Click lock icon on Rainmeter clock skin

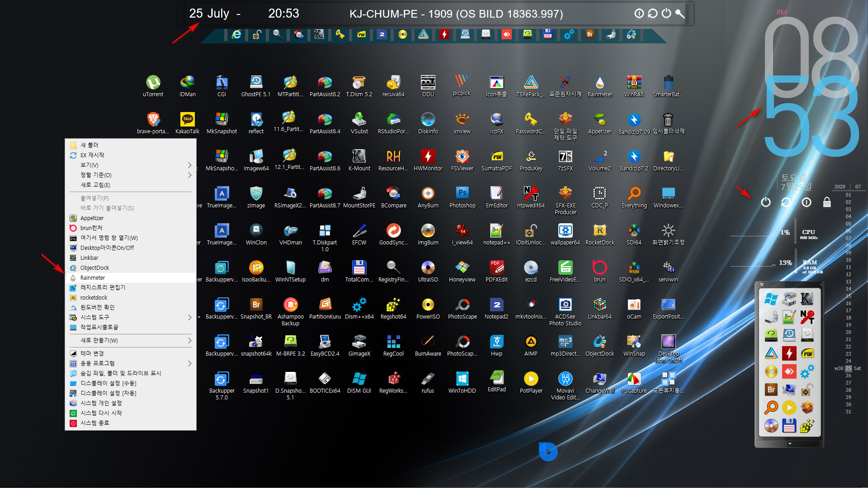tap(827, 202)
